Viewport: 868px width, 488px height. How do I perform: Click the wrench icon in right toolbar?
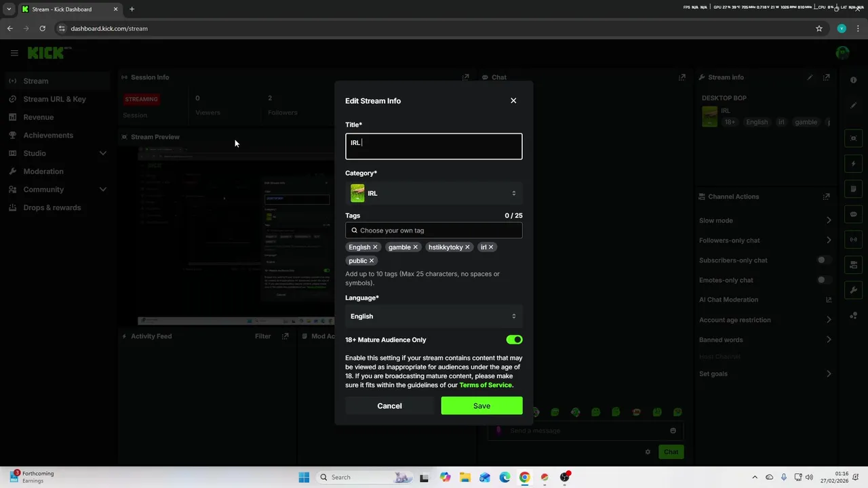click(x=854, y=290)
